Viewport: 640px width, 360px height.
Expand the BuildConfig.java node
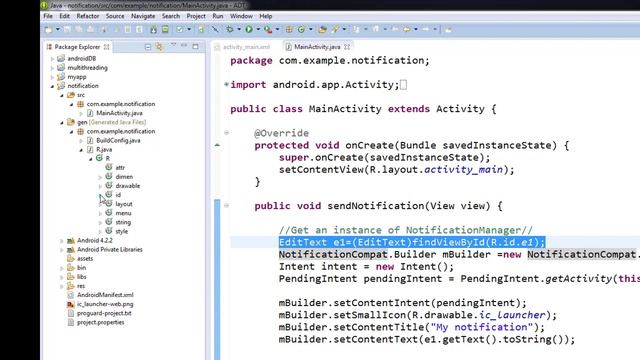point(81,141)
